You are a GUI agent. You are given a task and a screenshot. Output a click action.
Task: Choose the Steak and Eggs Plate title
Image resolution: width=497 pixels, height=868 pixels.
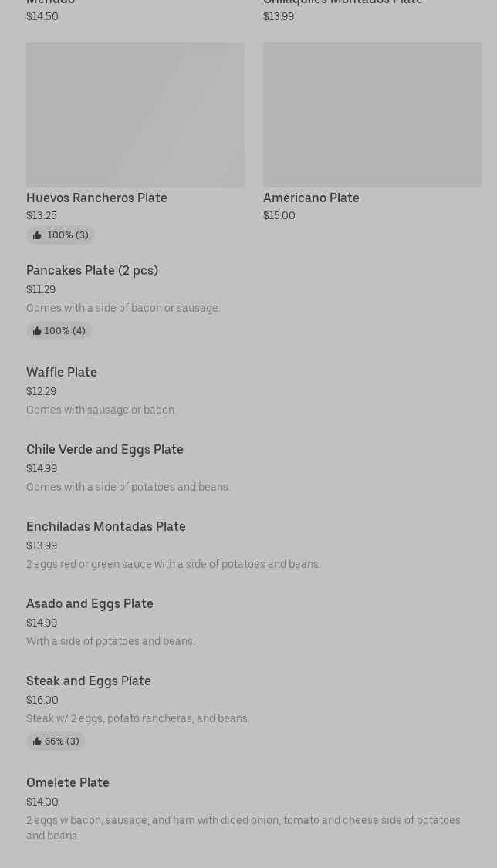[x=89, y=681]
